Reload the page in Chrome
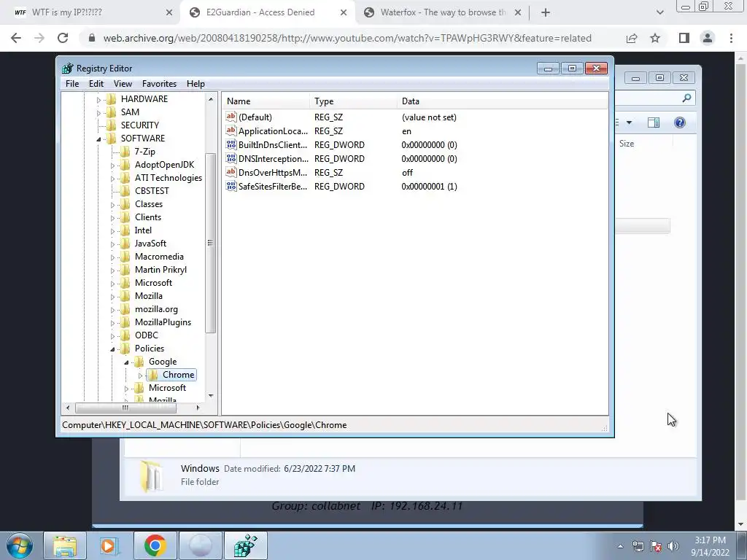 coord(63,38)
